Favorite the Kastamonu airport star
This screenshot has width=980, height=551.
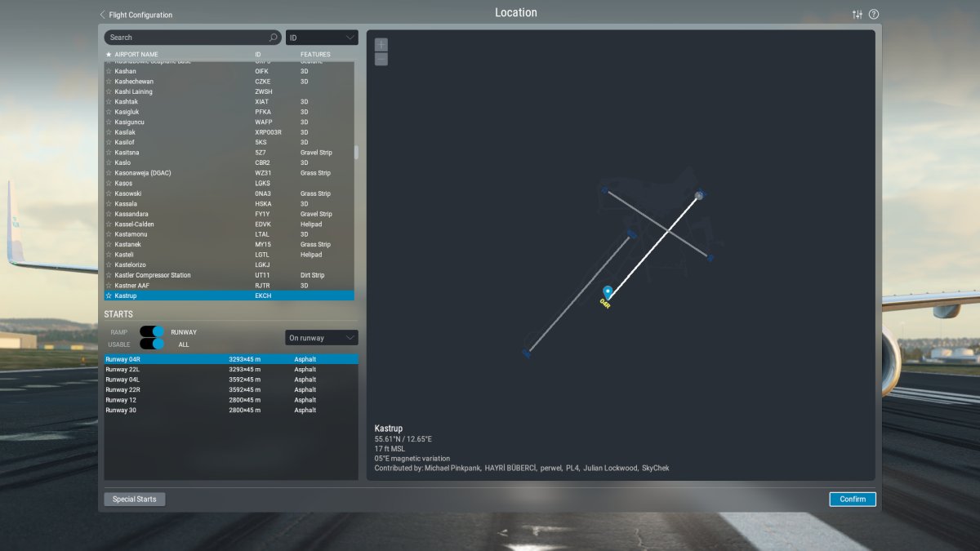tap(109, 234)
